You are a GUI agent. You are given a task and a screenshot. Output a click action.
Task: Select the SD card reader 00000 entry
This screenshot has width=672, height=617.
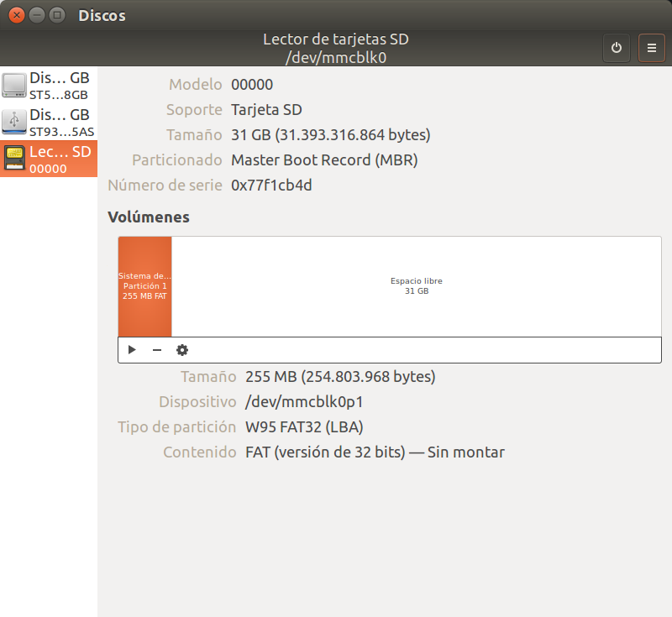coord(49,159)
